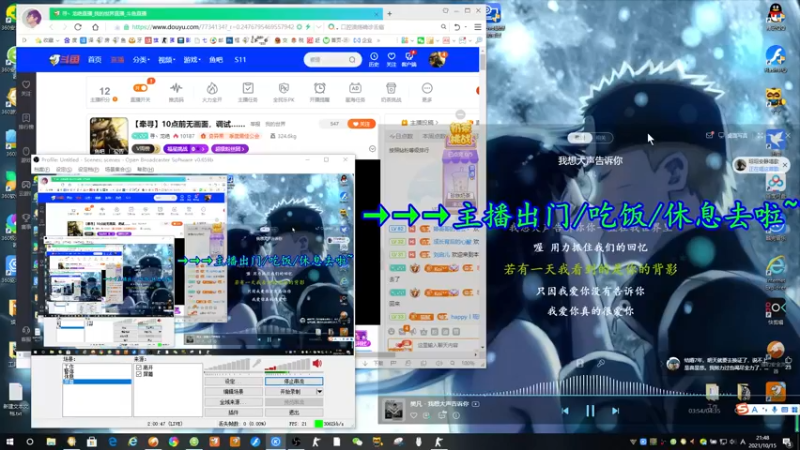Click 全域来源 in OBS

[x=233, y=402]
